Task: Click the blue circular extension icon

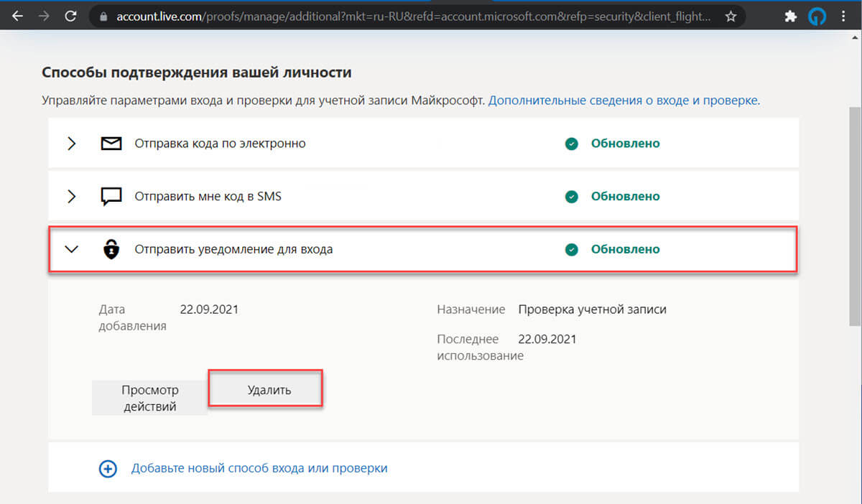Action: pyautogui.click(x=817, y=17)
